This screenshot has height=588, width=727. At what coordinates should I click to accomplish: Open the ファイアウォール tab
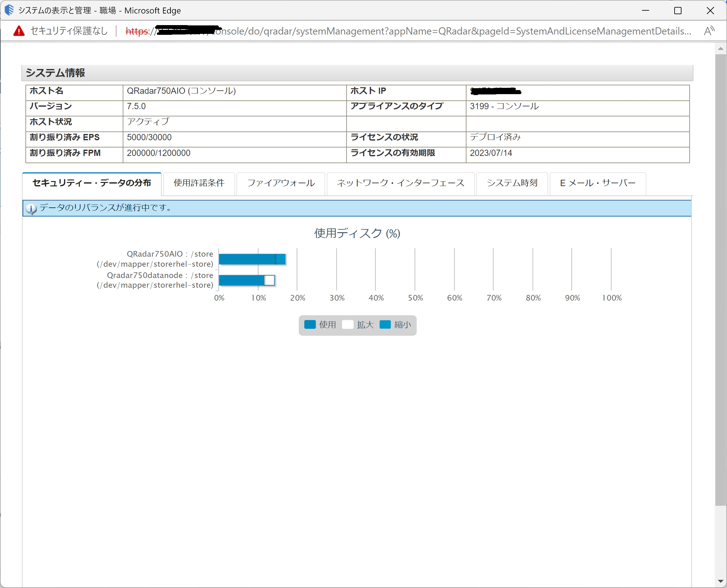(281, 183)
